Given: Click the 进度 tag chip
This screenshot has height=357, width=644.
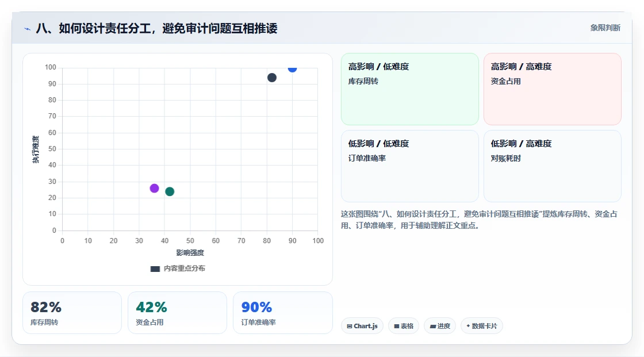Looking at the screenshot, I should coord(440,326).
